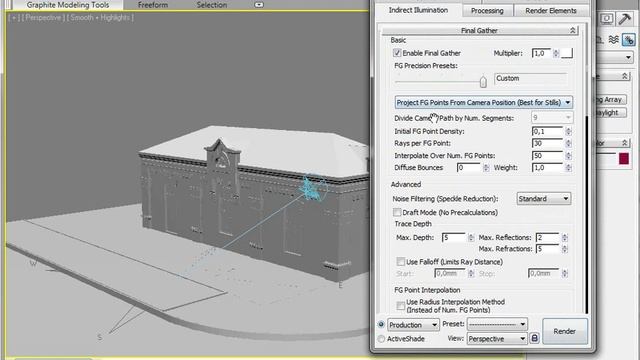
Task: Select the Production render mode radio
Action: [x=381, y=325]
